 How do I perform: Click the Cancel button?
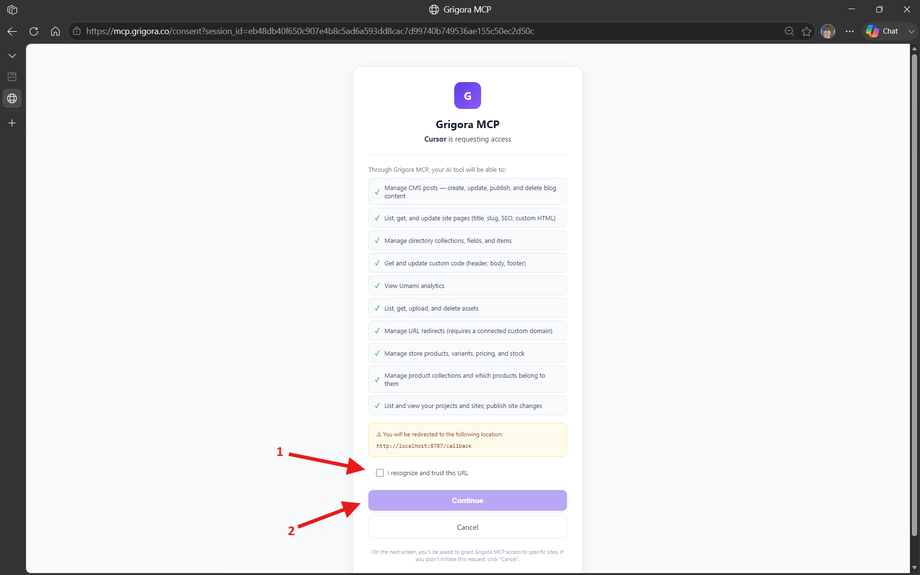pyautogui.click(x=468, y=527)
